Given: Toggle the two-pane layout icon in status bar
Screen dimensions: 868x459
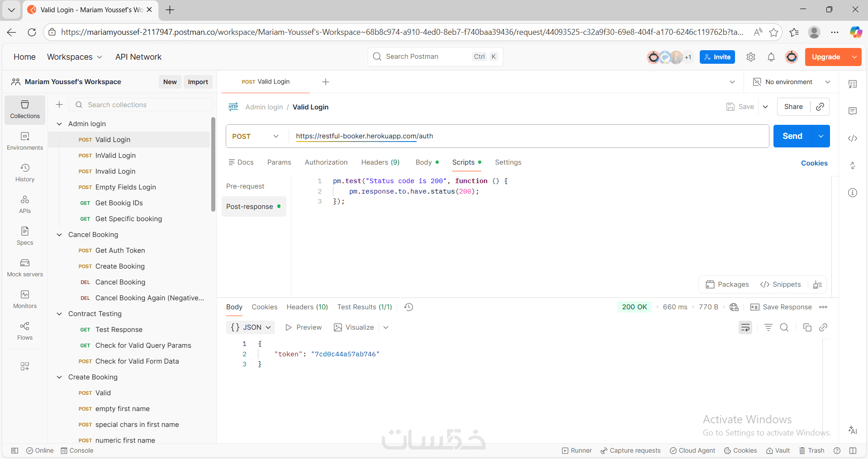Looking at the screenshot, I should (x=853, y=450).
